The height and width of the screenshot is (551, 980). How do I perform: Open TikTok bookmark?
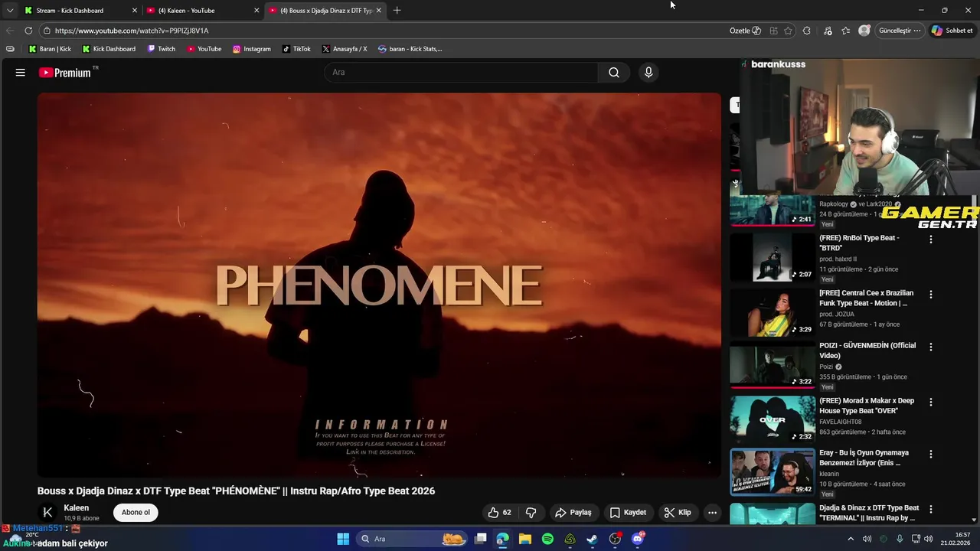tap(296, 49)
